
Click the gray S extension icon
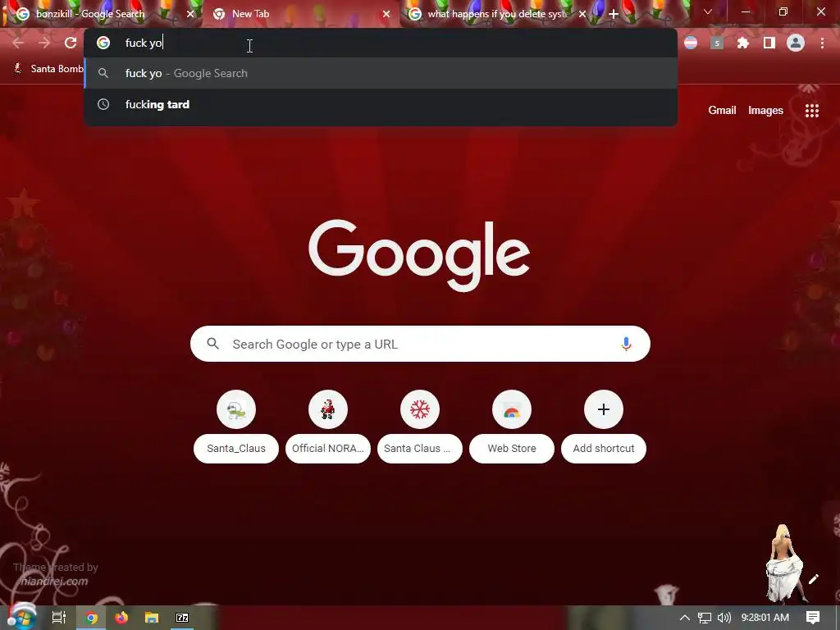[x=717, y=43]
